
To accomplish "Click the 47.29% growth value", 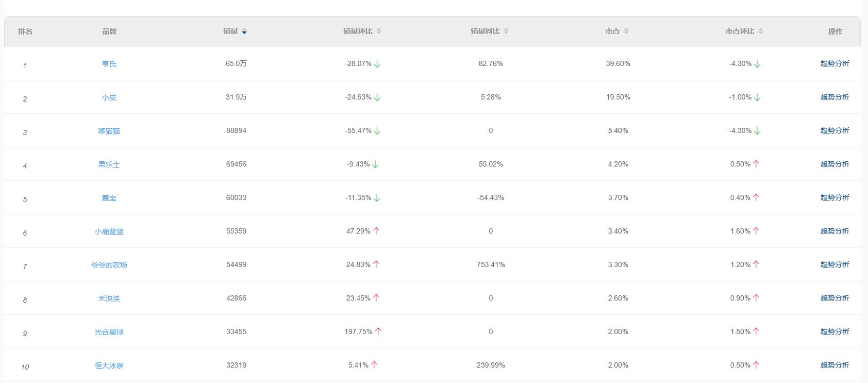I will pos(358,231).
